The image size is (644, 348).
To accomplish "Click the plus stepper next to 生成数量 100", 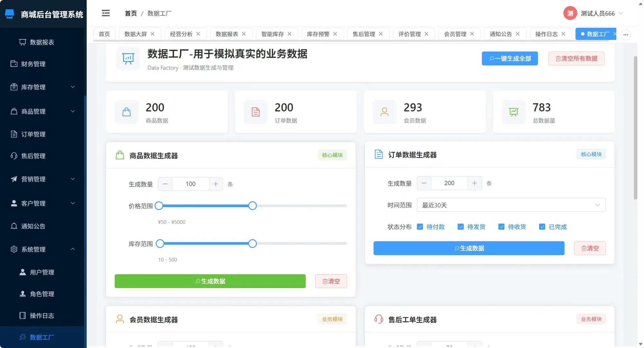I will point(216,184).
